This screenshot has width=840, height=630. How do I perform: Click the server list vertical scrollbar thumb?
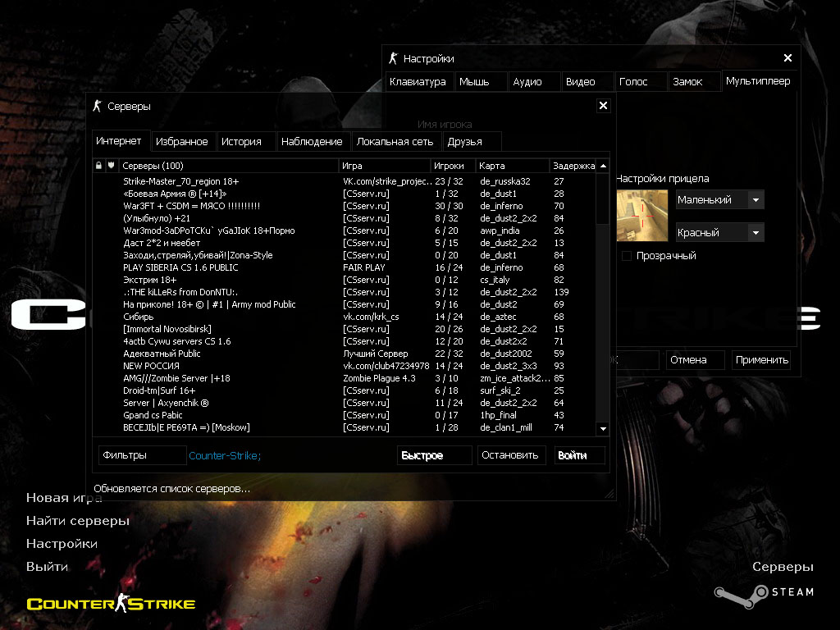tap(603, 199)
